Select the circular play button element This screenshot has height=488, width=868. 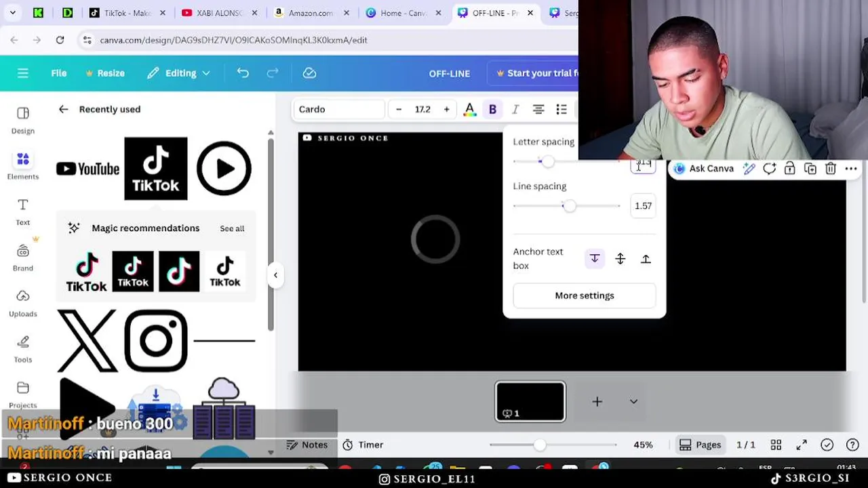point(224,169)
